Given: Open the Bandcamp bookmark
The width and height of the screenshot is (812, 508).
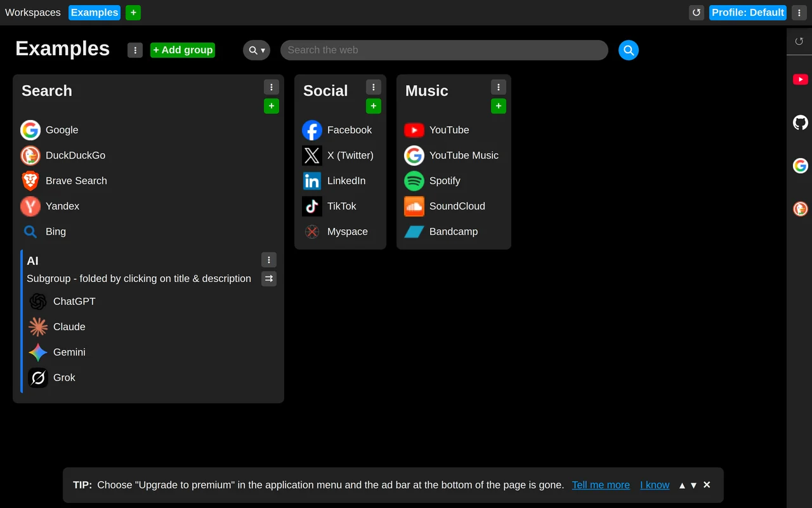Looking at the screenshot, I should 441,231.
